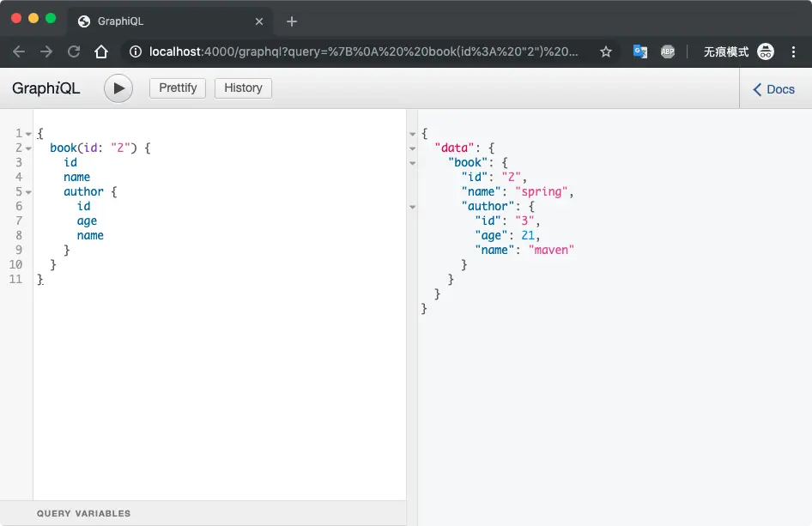Collapse the query fold arrow on line 1
812x526 pixels.
click(28, 134)
